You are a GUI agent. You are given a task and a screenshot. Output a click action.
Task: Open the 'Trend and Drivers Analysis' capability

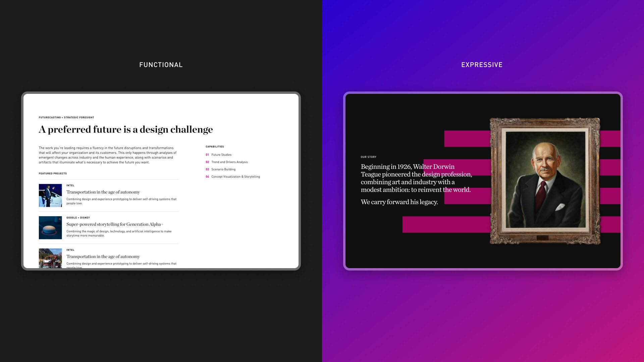pos(229,162)
